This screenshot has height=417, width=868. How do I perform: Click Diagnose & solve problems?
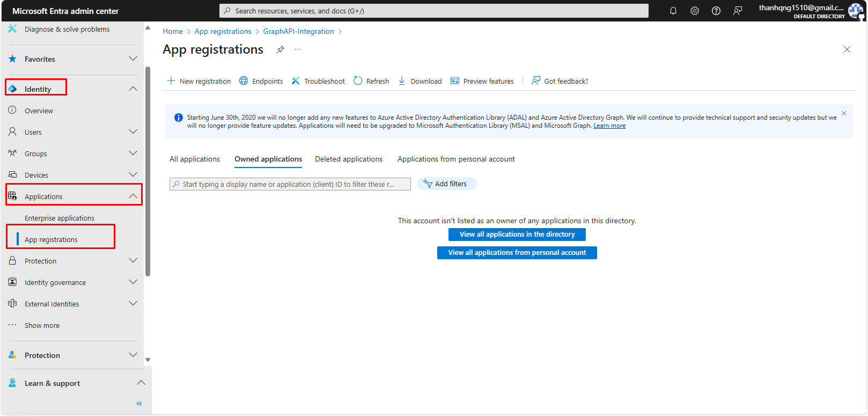point(67,29)
